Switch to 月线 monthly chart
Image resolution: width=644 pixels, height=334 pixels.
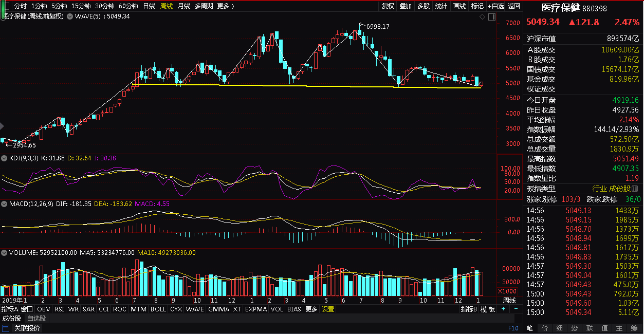pos(184,6)
